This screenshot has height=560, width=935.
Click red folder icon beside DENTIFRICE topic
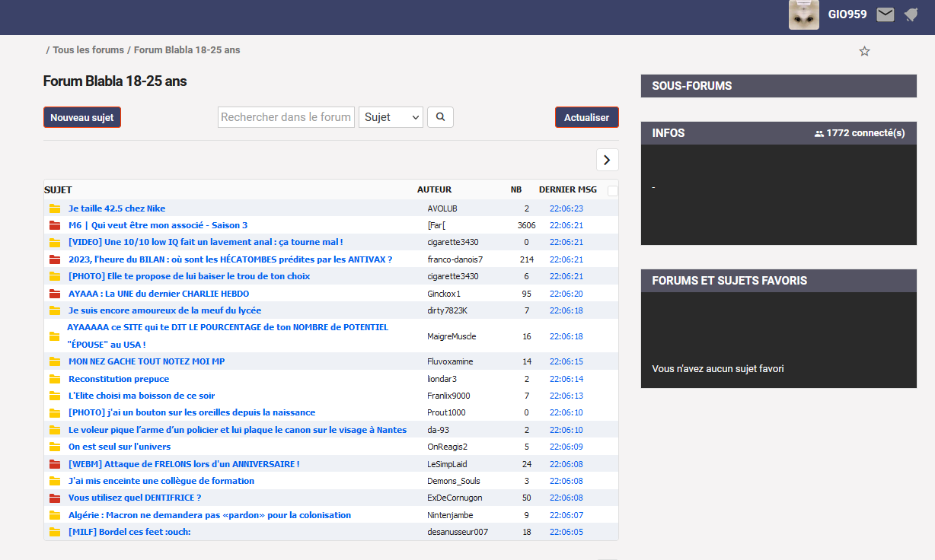point(55,498)
